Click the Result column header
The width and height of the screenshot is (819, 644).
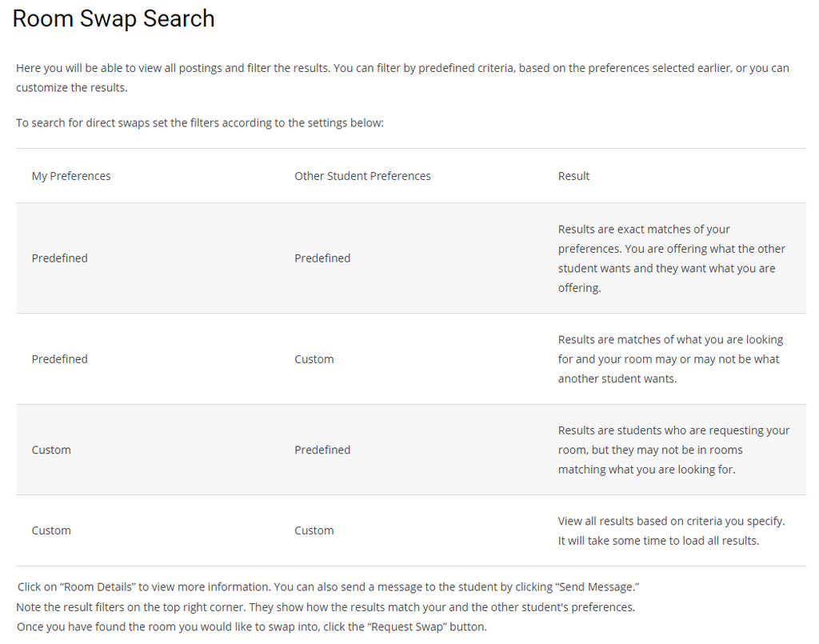tap(573, 176)
